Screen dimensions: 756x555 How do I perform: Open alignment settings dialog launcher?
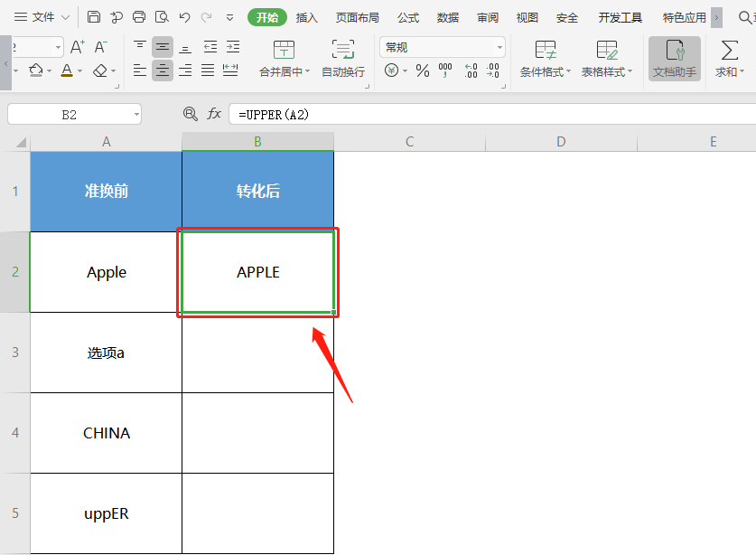pyautogui.click(x=367, y=87)
